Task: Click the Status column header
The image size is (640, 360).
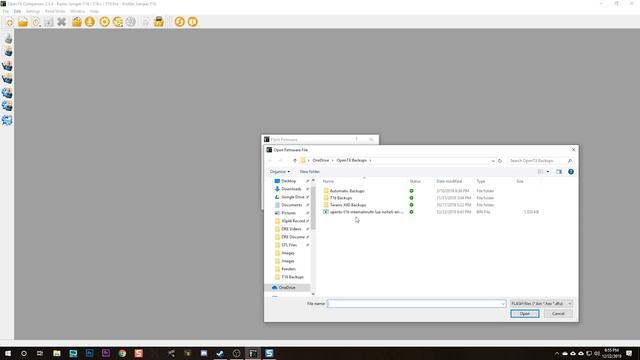Action: (415, 181)
